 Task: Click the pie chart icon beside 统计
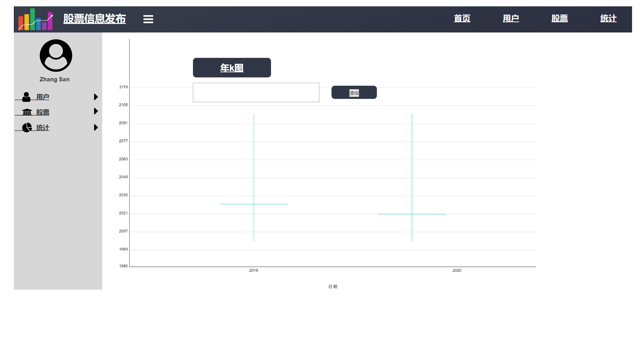pyautogui.click(x=27, y=127)
